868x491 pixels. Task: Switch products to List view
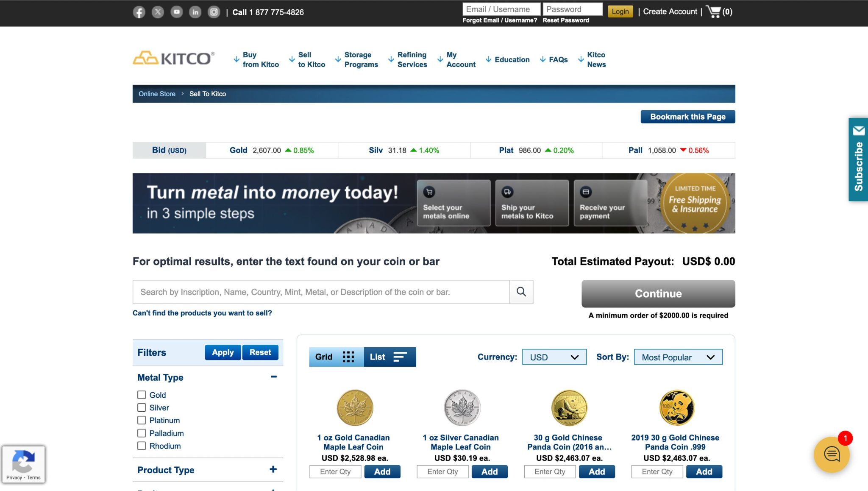pos(389,357)
